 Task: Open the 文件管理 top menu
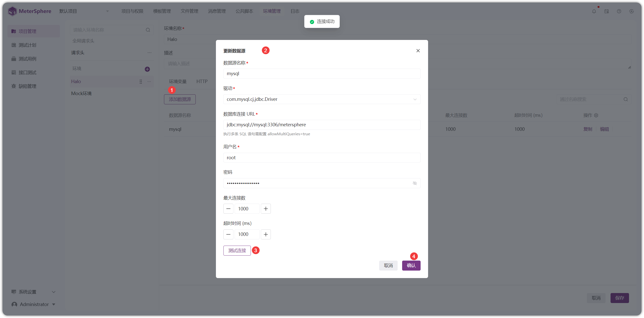189,11
